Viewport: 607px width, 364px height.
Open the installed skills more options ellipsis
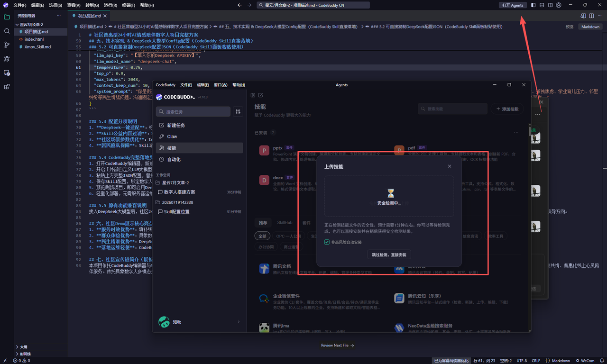[x=516, y=133]
